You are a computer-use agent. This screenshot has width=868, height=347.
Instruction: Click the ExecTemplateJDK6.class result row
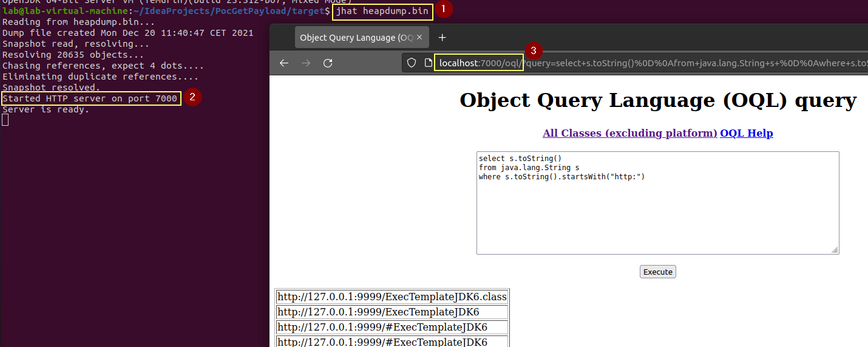click(x=392, y=297)
